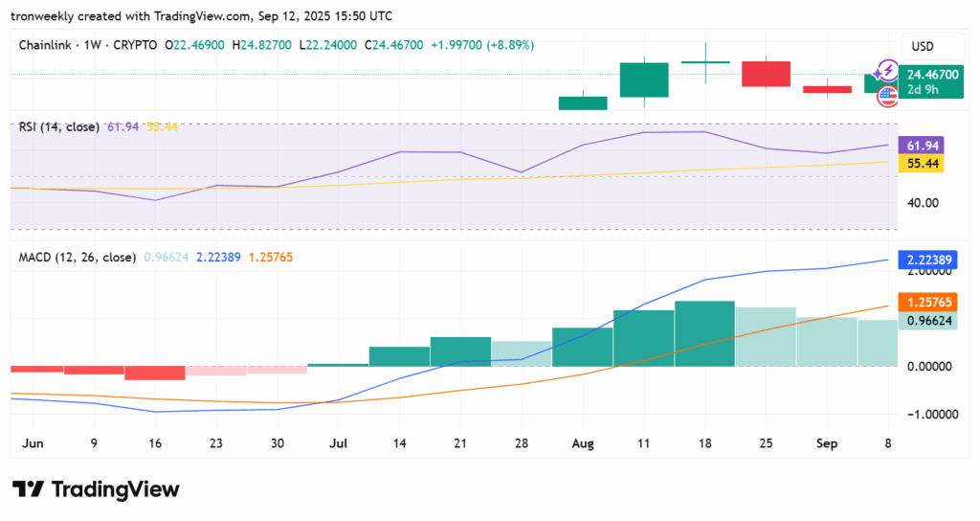
Task: Click the 18 date on time axis
Action: coord(704,443)
